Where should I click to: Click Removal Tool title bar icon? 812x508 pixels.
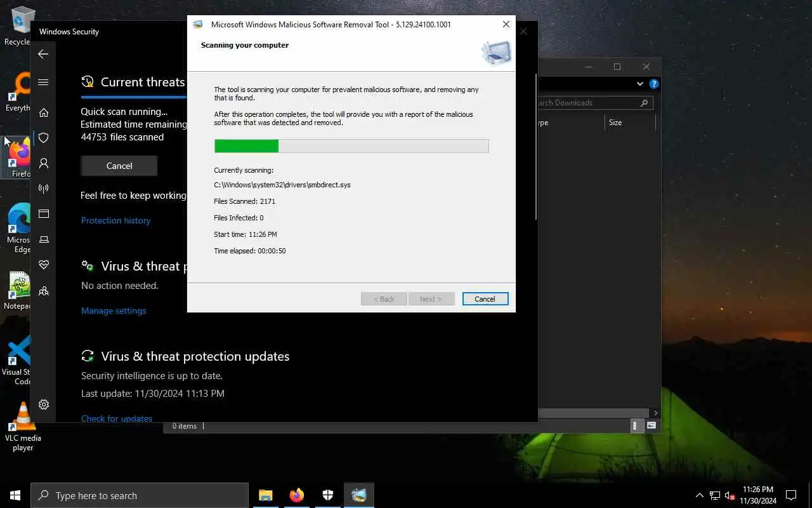[x=198, y=24]
